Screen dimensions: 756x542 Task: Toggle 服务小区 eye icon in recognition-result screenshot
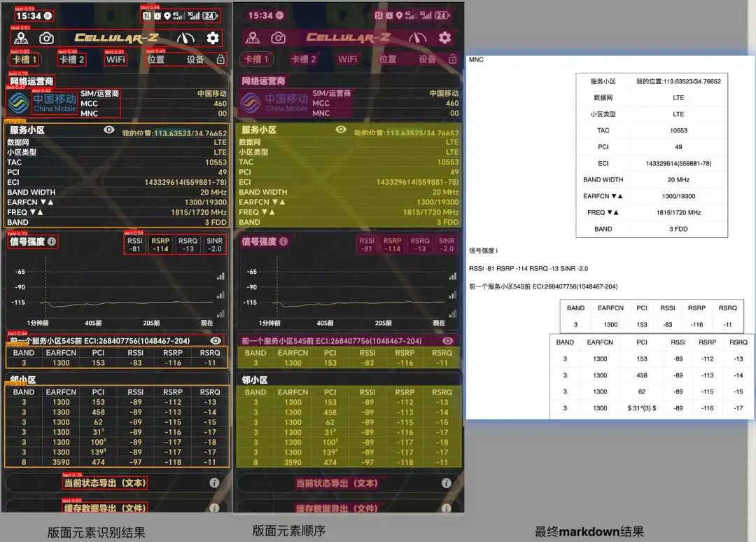pyautogui.click(x=109, y=130)
